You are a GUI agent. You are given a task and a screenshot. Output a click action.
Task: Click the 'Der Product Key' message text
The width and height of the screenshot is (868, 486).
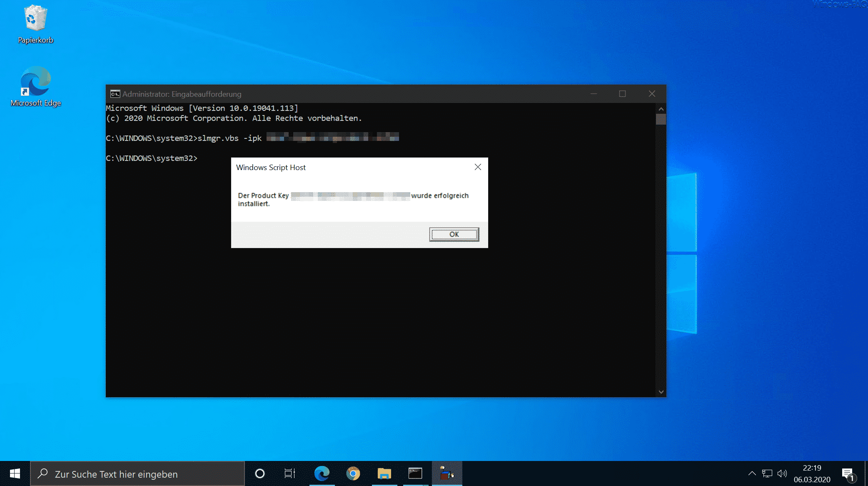(353, 199)
